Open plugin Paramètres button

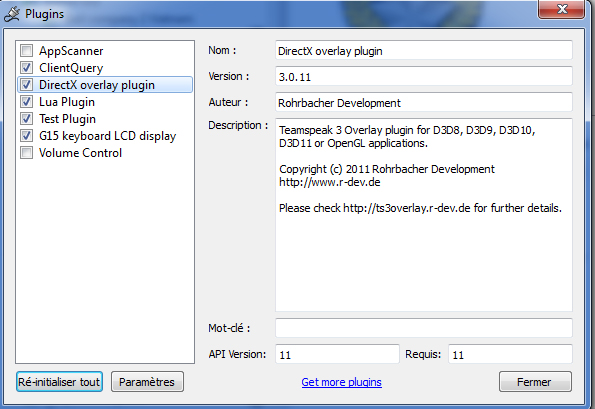pyautogui.click(x=147, y=382)
